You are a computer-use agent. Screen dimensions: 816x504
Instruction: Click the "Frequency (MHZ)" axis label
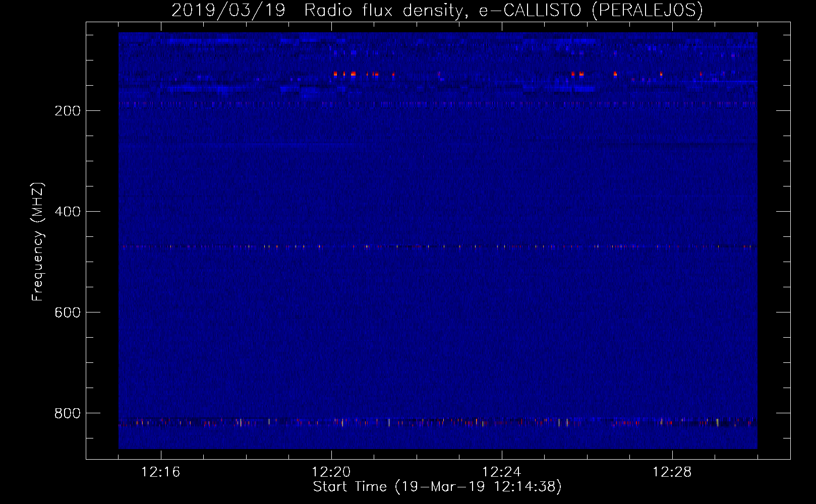[38, 242]
